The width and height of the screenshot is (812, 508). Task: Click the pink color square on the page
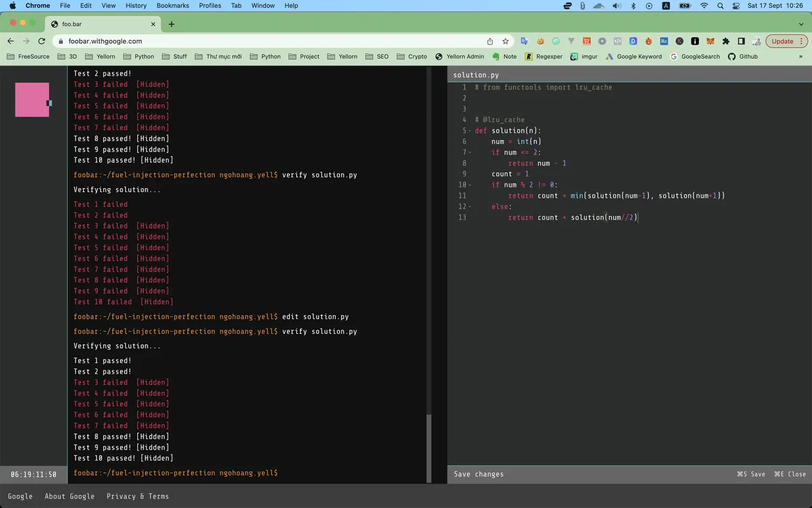pos(31,99)
